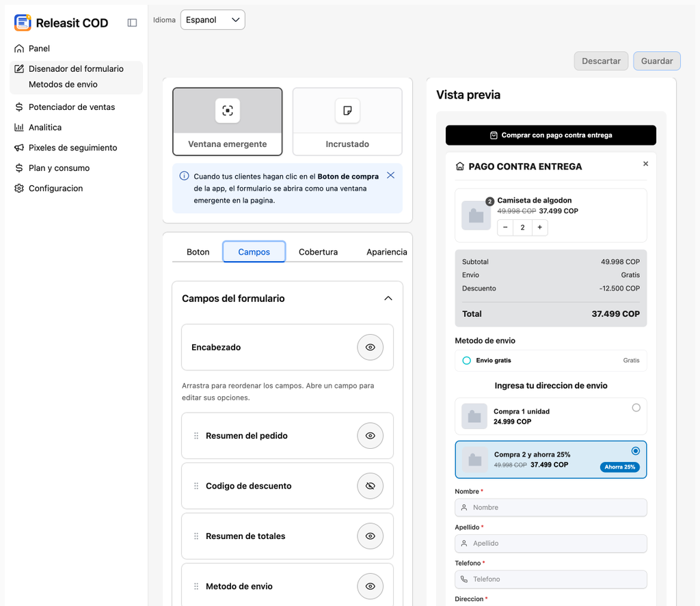Open the Campos tab
This screenshot has height=606, width=700.
[x=254, y=252]
